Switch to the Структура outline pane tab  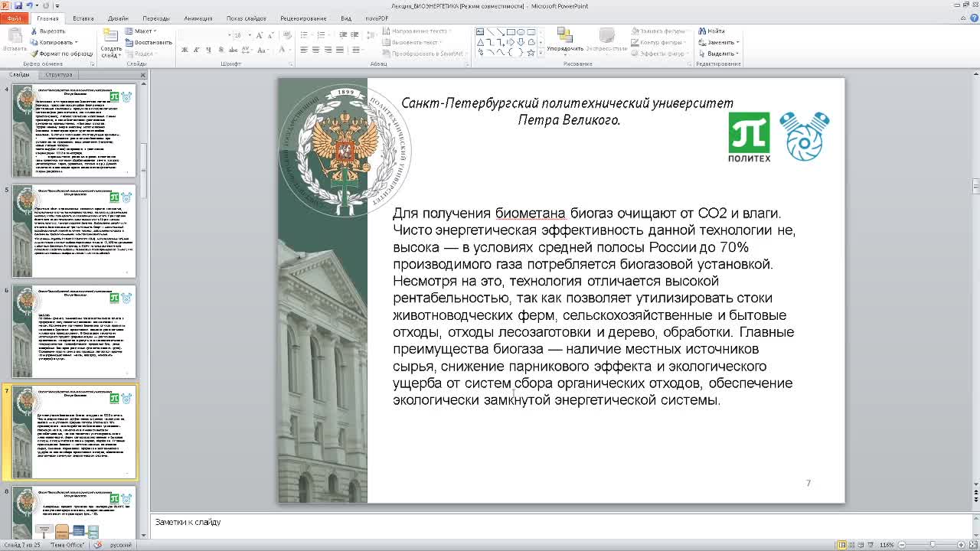point(58,74)
